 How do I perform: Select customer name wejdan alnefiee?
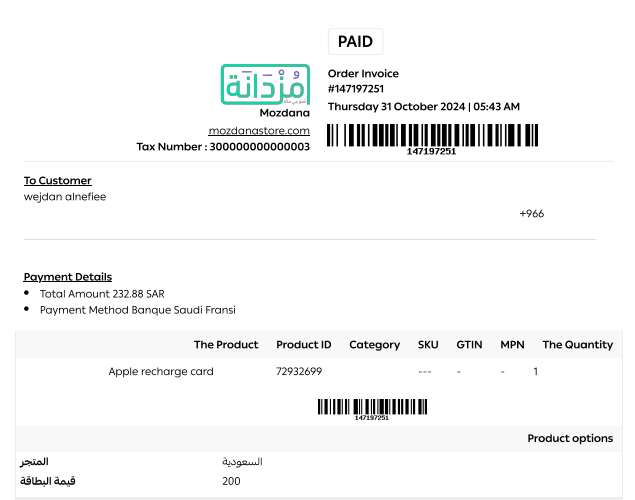click(x=65, y=197)
